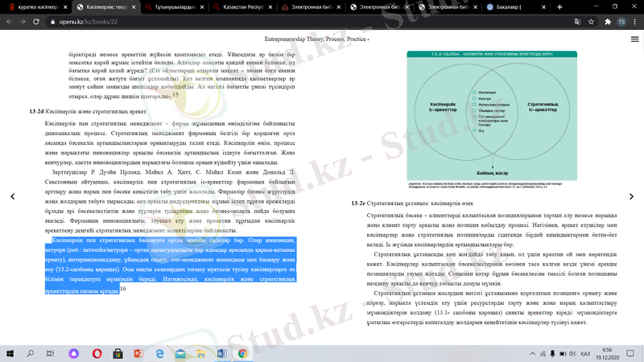Go back to previous browser page
Image resolution: width=644 pixels, height=362 pixels.
(9, 22)
